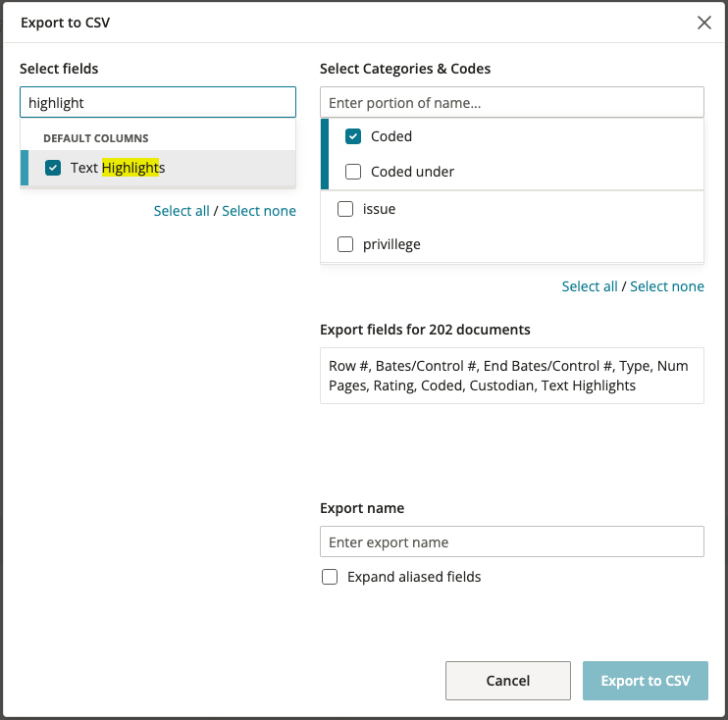Click the Export to CSV button

point(646,681)
